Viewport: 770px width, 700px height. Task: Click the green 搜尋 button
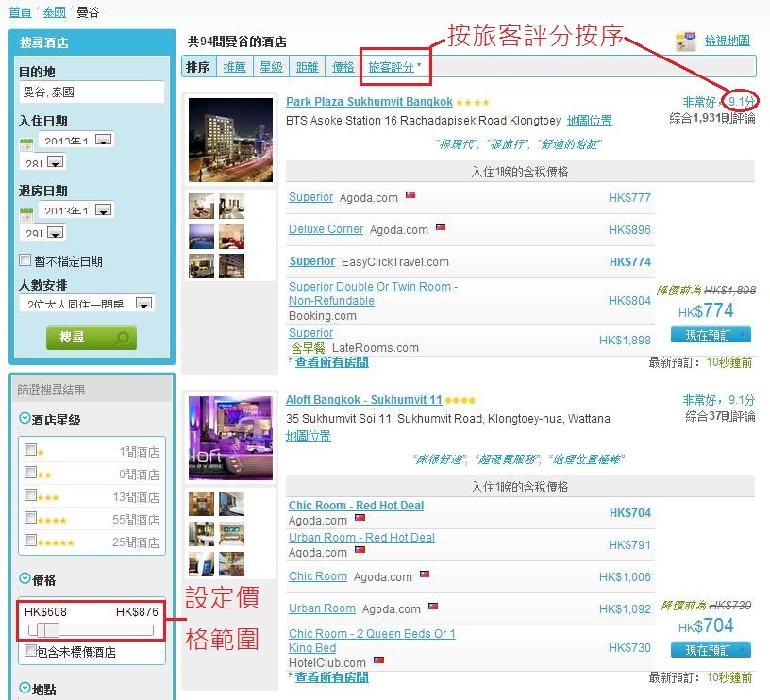[x=92, y=338]
